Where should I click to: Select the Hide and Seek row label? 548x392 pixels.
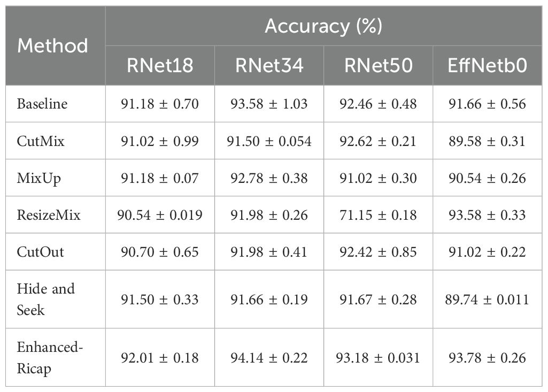point(46,299)
